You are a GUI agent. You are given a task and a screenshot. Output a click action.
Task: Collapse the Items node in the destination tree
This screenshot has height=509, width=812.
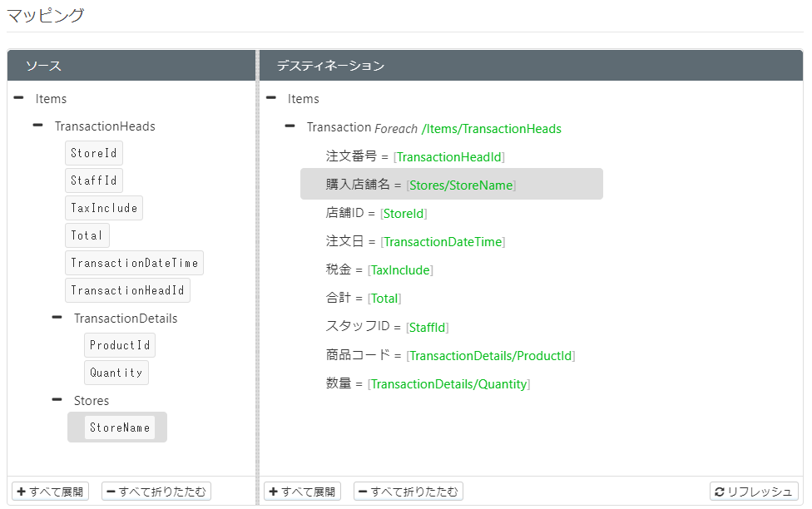click(270, 98)
